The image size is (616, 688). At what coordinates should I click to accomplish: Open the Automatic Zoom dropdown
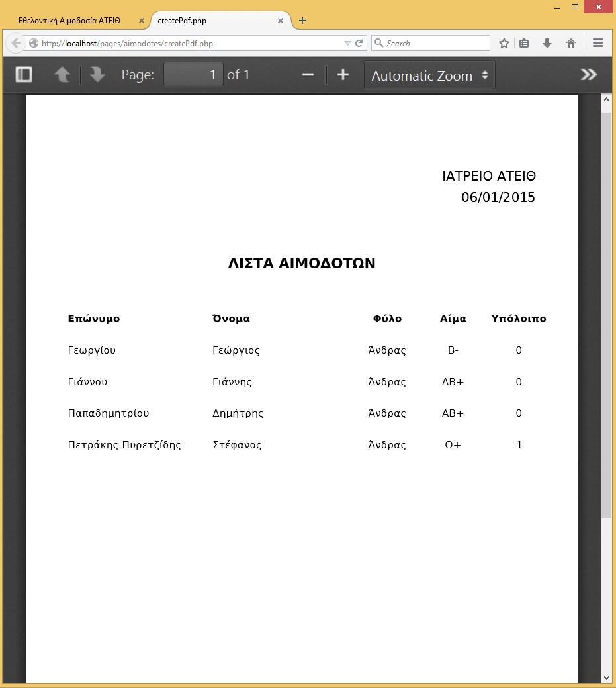pyautogui.click(x=429, y=75)
